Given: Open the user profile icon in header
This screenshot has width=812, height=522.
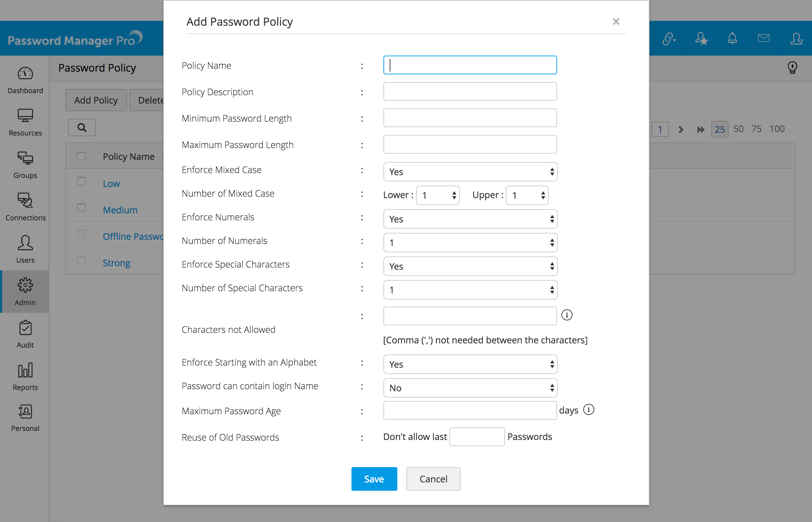Looking at the screenshot, I should click(796, 38).
